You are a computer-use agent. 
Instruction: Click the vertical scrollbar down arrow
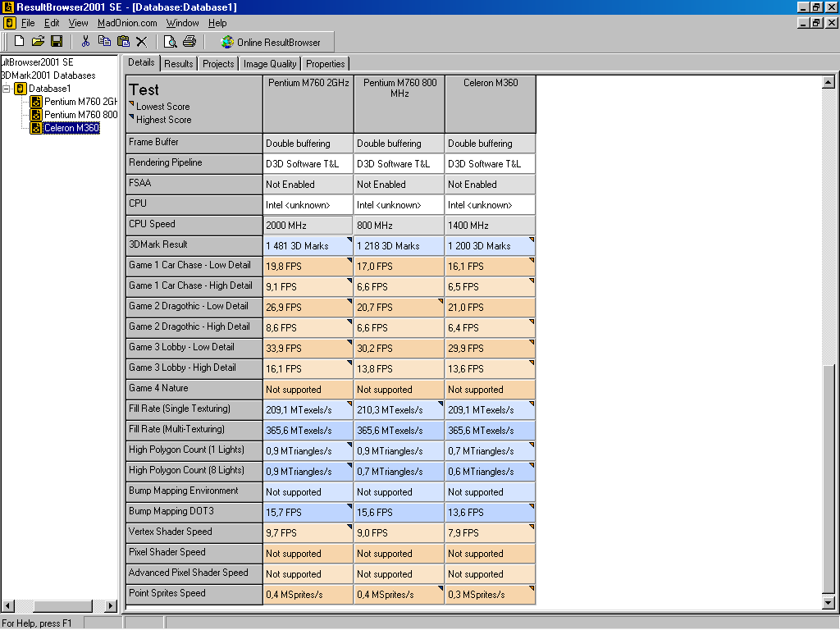(x=829, y=603)
